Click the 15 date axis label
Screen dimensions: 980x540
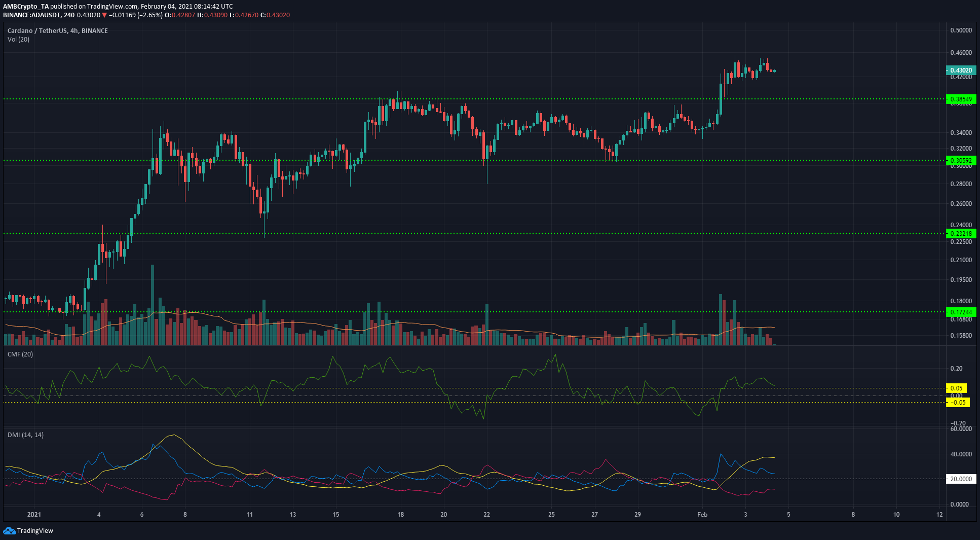point(336,515)
